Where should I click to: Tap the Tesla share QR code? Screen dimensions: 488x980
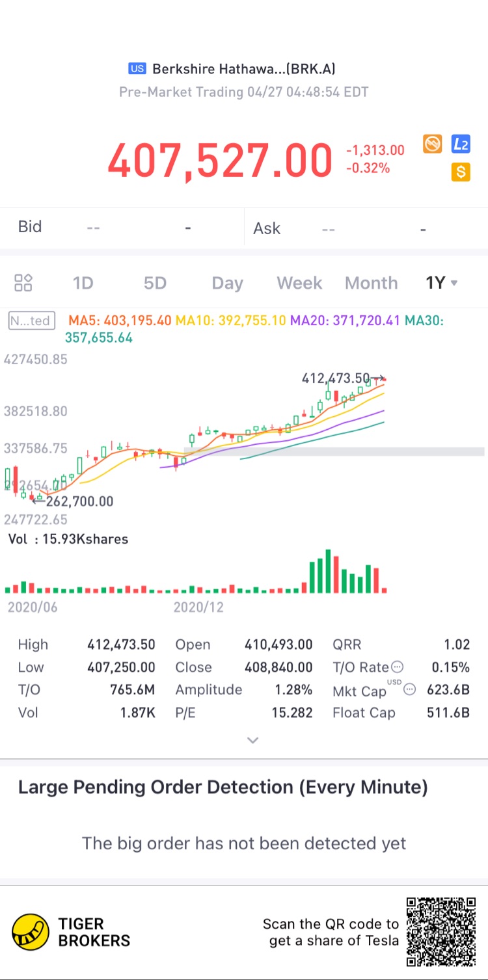[442, 932]
